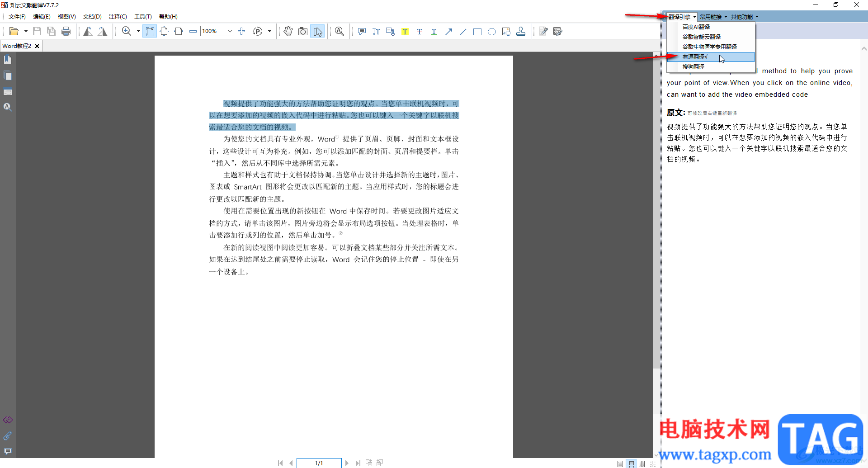Go to last page button

pos(358,463)
